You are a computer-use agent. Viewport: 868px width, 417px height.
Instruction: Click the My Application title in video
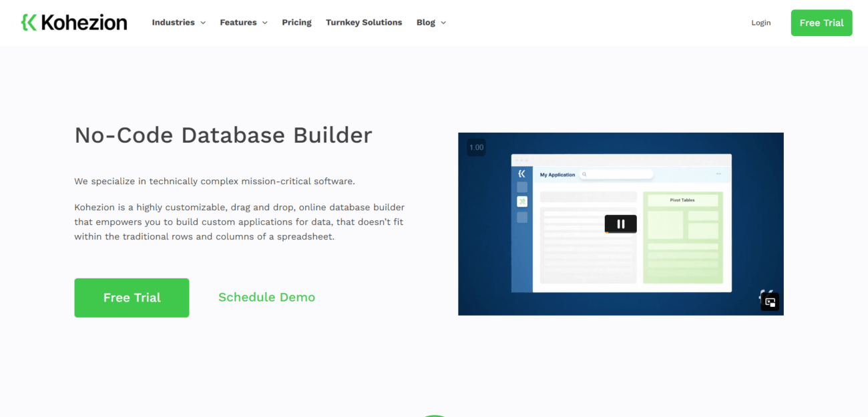tap(558, 175)
